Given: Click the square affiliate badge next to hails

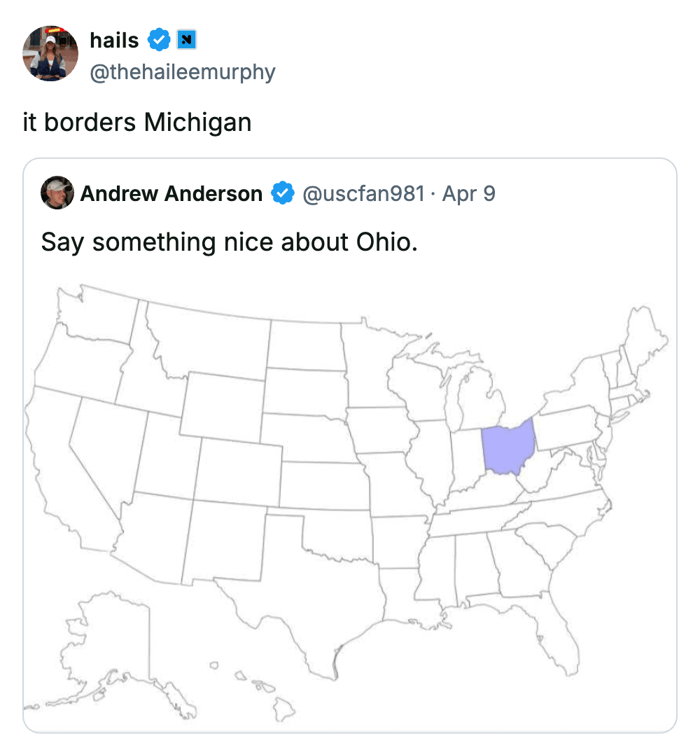Looking at the screenshot, I should (185, 41).
